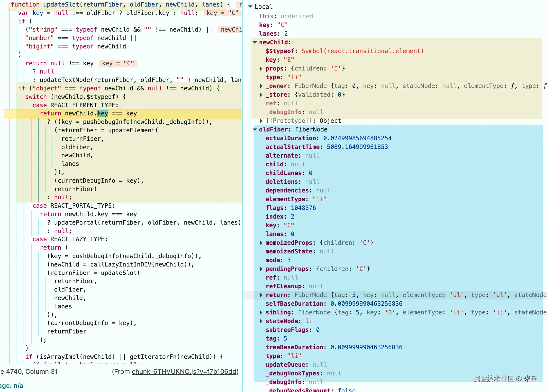Select oldFiber updateQueue: null property
Screen dimensions: 547x392
point(296,365)
